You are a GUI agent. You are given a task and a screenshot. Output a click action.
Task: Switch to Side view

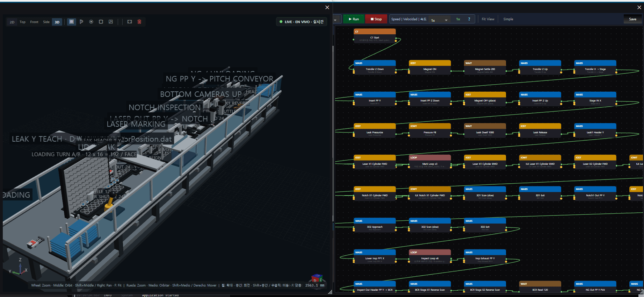coord(46,22)
